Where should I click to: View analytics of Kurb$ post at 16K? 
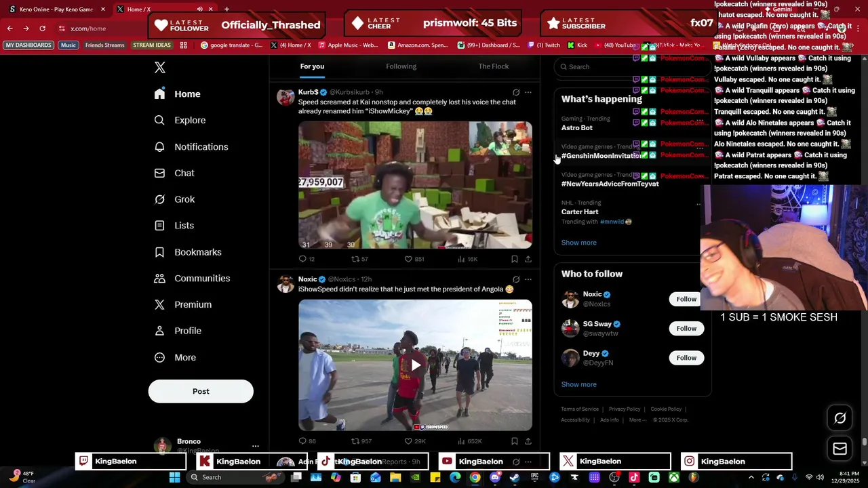tap(468, 259)
